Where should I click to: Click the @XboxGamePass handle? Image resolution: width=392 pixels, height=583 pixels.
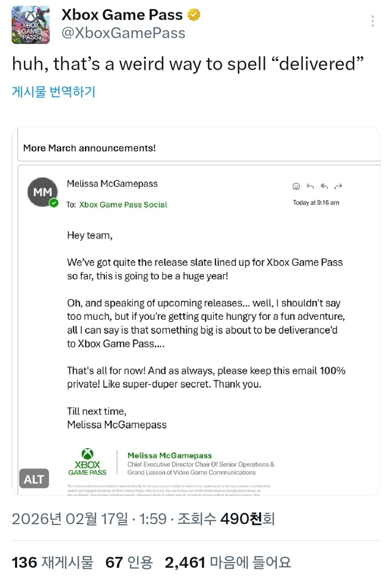coord(123,33)
